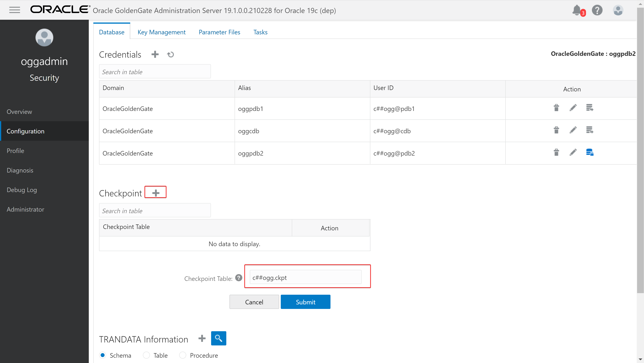Search TRANDATA with magnifier button

tap(218, 338)
